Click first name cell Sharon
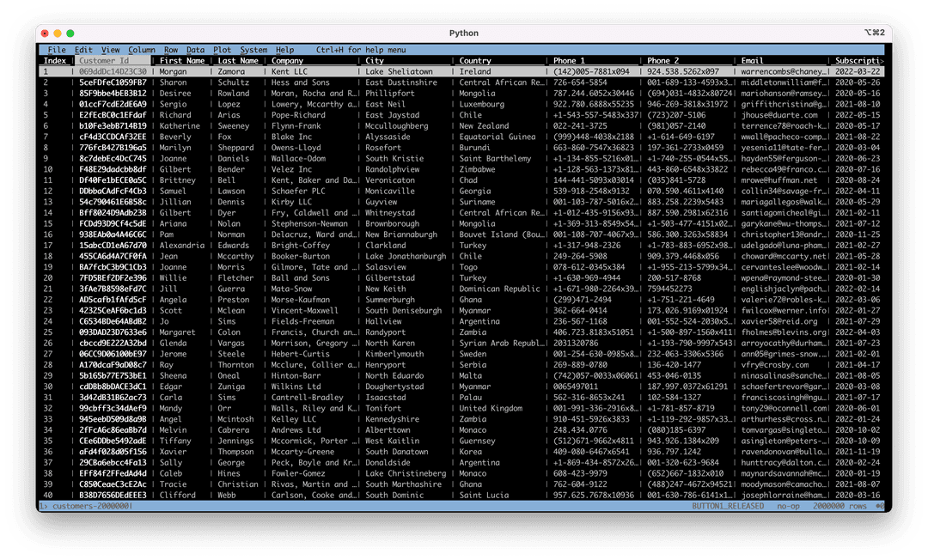The image size is (928, 560). coord(173,82)
